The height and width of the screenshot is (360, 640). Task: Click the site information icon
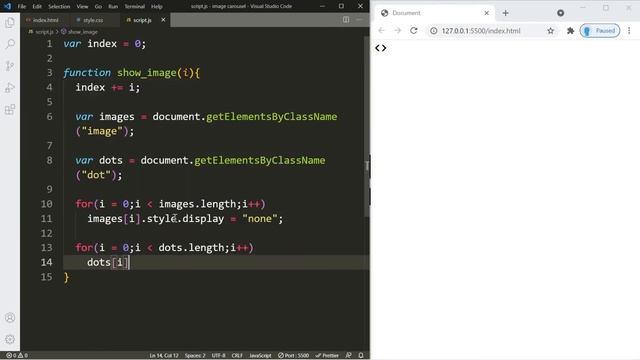click(x=433, y=31)
